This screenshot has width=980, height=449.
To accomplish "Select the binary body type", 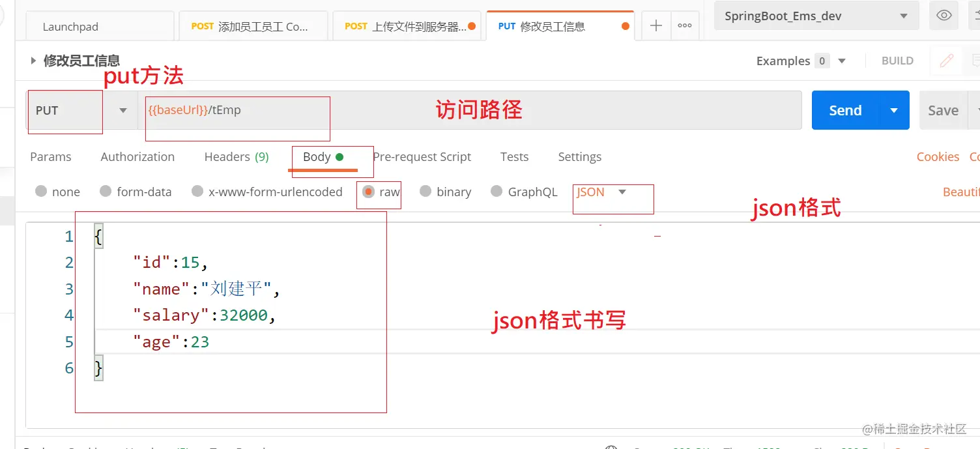I will click(x=446, y=192).
